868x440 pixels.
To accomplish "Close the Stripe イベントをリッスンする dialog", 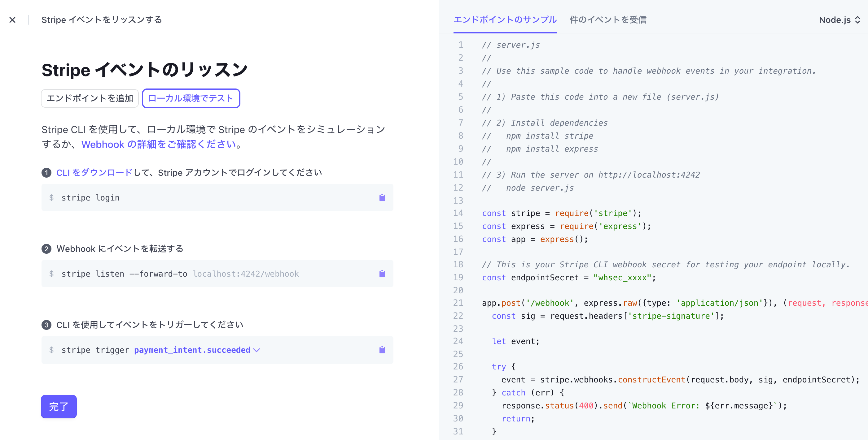I will pos(12,20).
